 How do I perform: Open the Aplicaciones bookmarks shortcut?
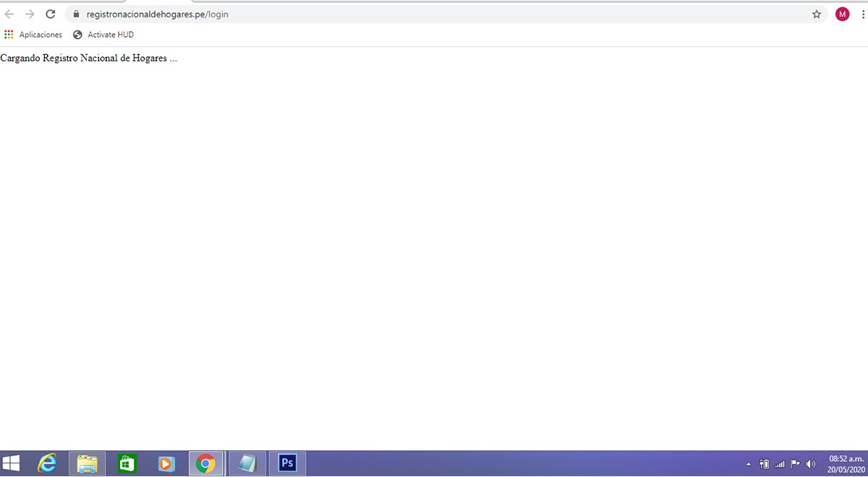(33, 35)
